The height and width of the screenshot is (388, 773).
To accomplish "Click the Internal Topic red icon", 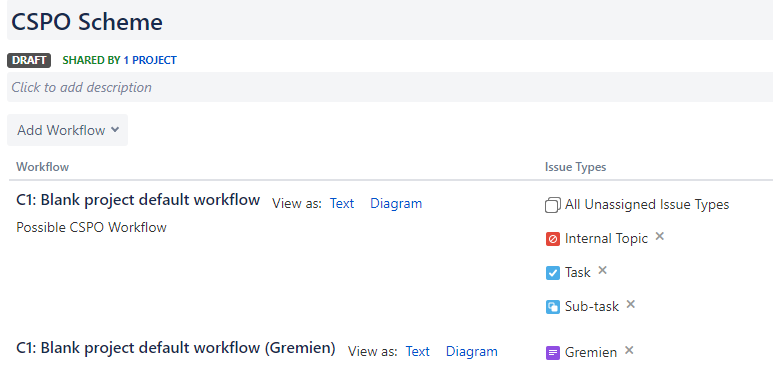I will (x=553, y=239).
